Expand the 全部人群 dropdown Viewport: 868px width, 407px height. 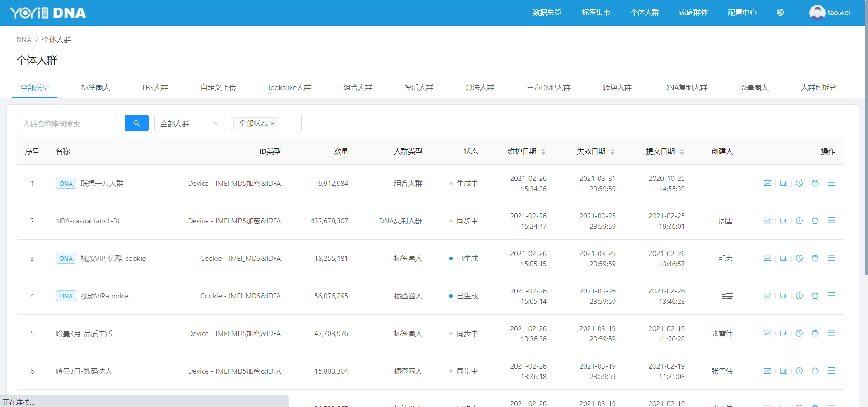point(189,123)
